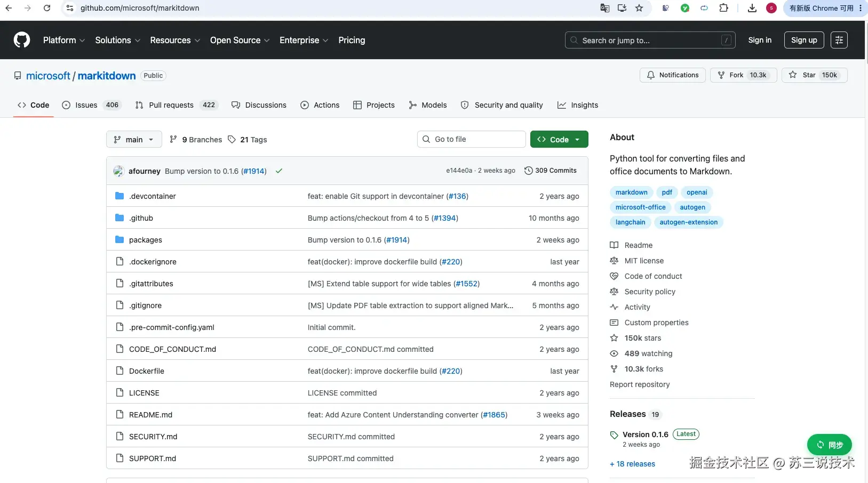This screenshot has height=483, width=868.
Task: Expand the Solutions menu
Action: pyautogui.click(x=118, y=40)
